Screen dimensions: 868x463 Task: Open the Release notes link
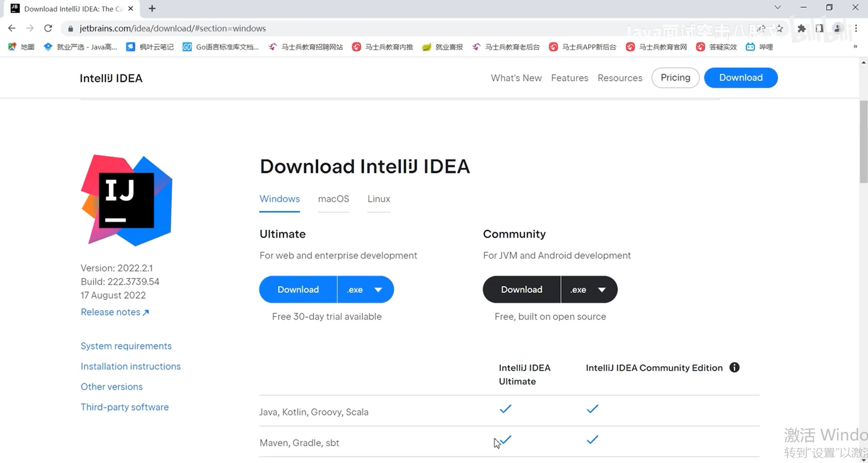point(115,312)
